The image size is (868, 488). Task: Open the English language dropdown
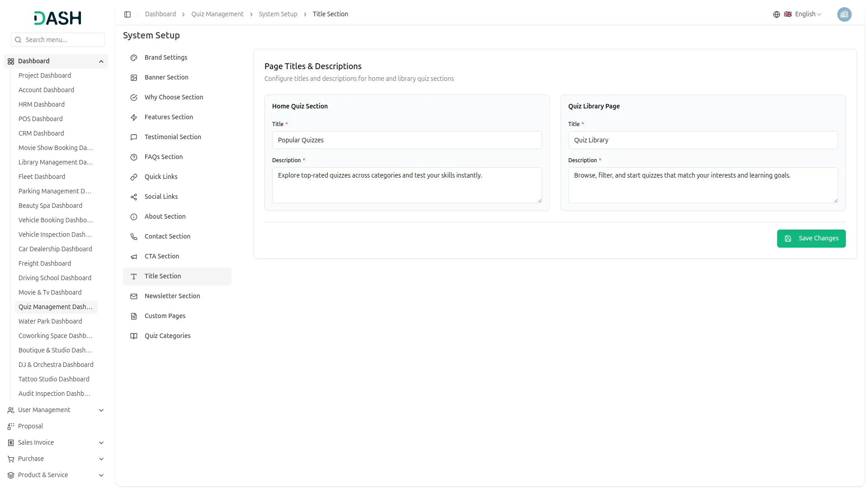pyautogui.click(x=807, y=14)
